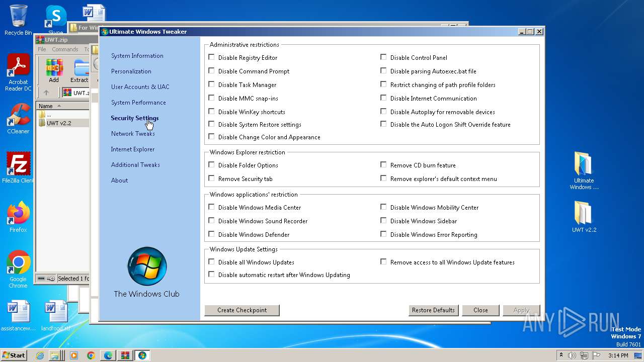Toggle Disable Task Manager checkbox
This screenshot has width=644, height=362.
pos(211,84)
